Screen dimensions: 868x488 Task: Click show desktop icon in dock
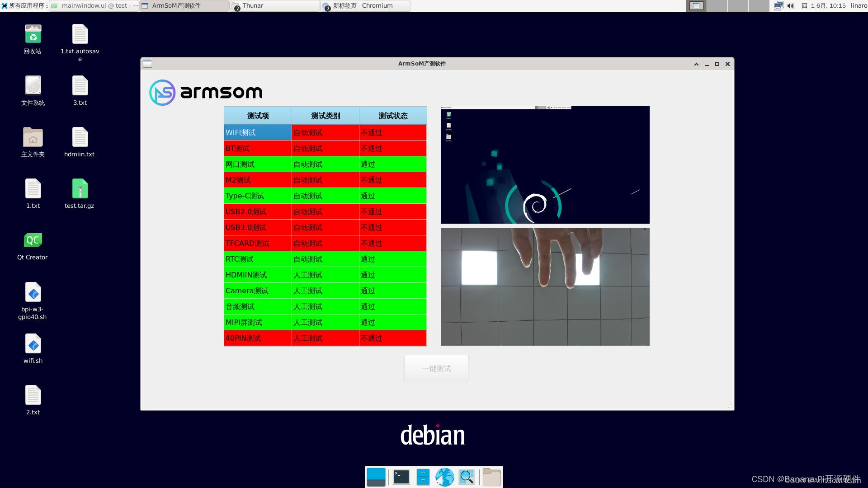[x=376, y=477]
